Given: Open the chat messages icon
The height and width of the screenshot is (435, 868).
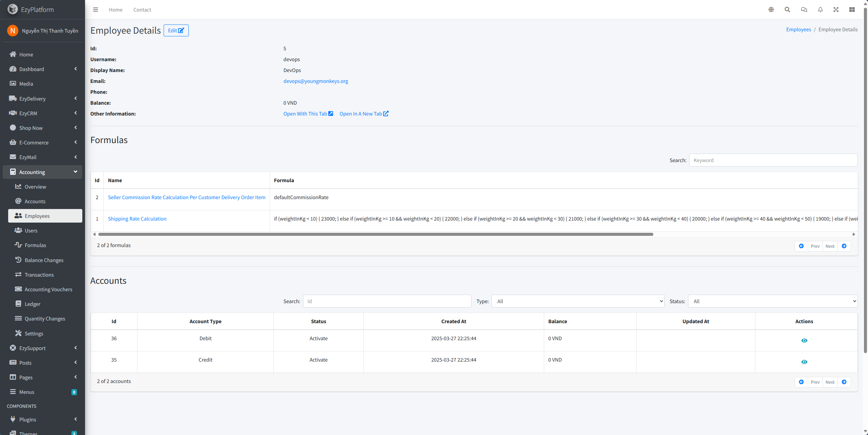Looking at the screenshot, I should pos(804,10).
